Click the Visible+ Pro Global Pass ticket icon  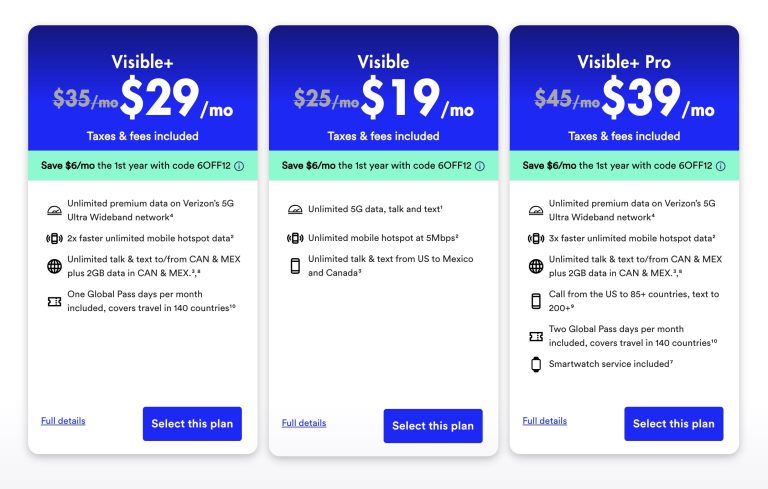click(535, 336)
